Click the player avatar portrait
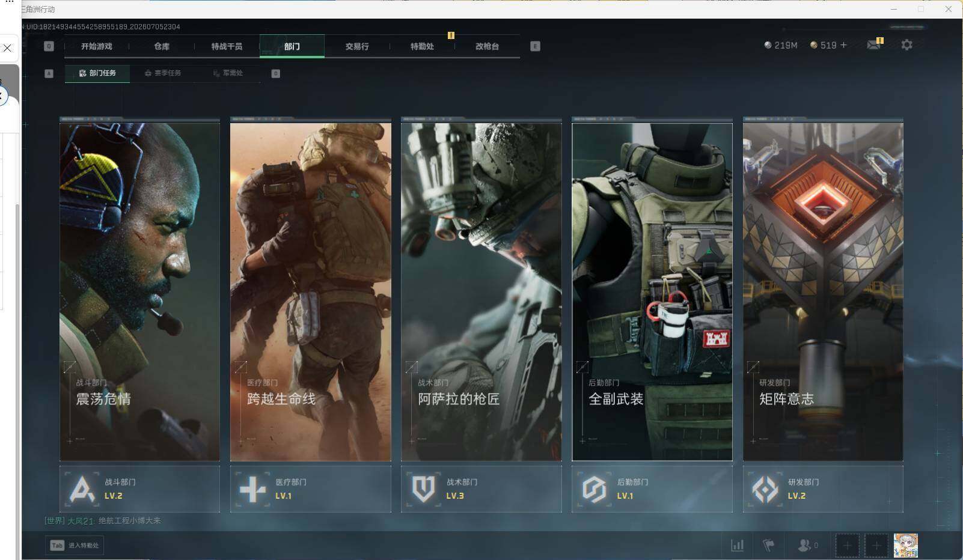 pos(905,546)
